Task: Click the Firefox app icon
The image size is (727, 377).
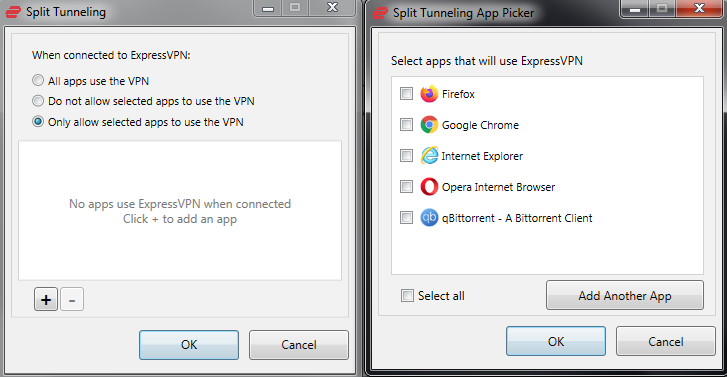Action: (x=429, y=94)
